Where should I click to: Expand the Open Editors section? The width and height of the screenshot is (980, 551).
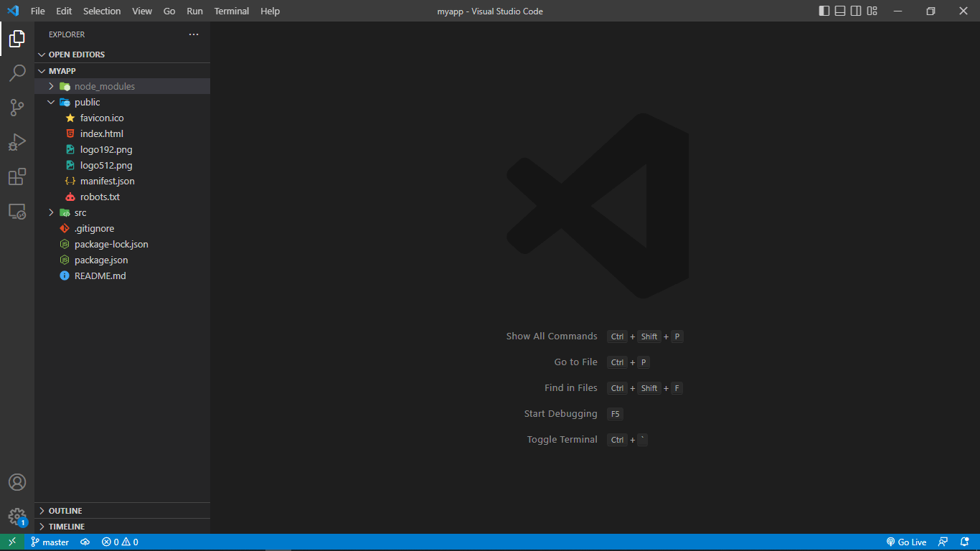[122, 55]
